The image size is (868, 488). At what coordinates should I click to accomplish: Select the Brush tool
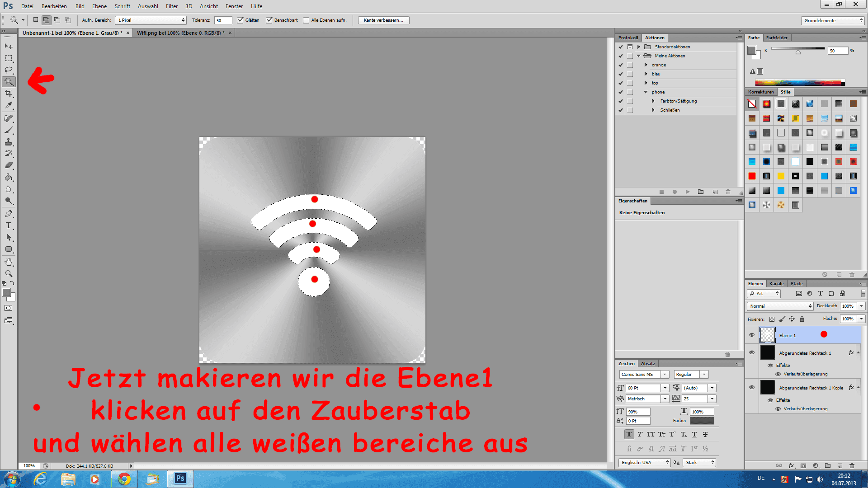(x=9, y=130)
